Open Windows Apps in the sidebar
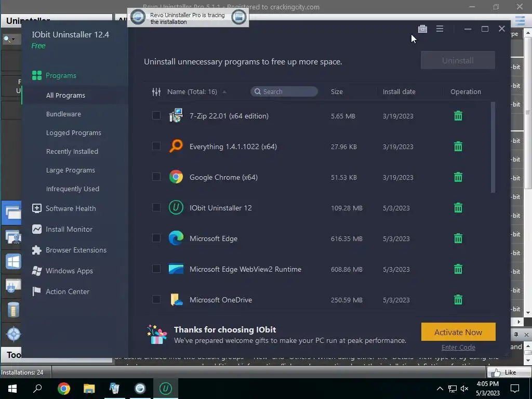Screen dimensions: 532x399 62,271
